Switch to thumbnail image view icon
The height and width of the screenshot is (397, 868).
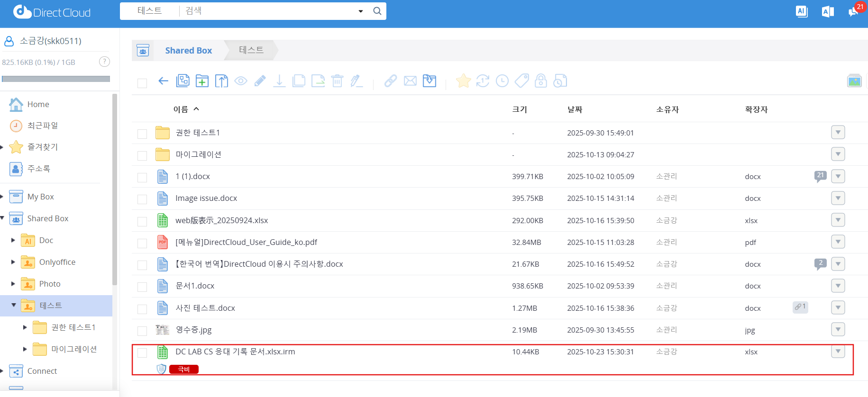pyautogui.click(x=854, y=81)
